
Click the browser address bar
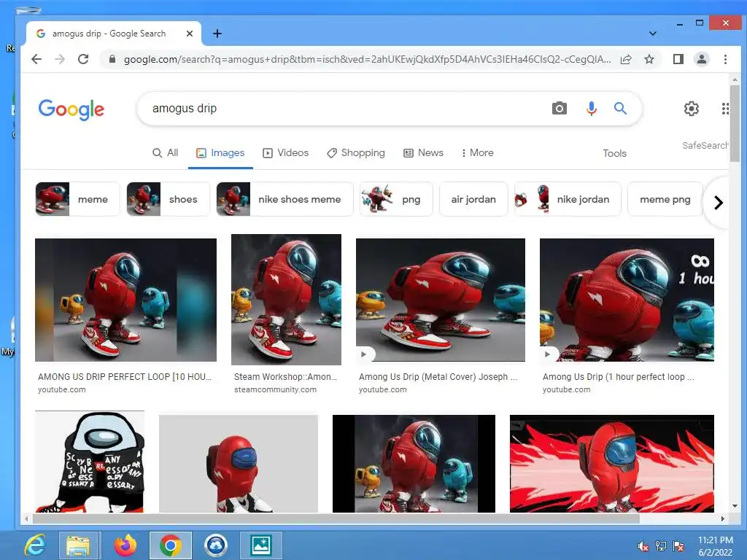(367, 59)
